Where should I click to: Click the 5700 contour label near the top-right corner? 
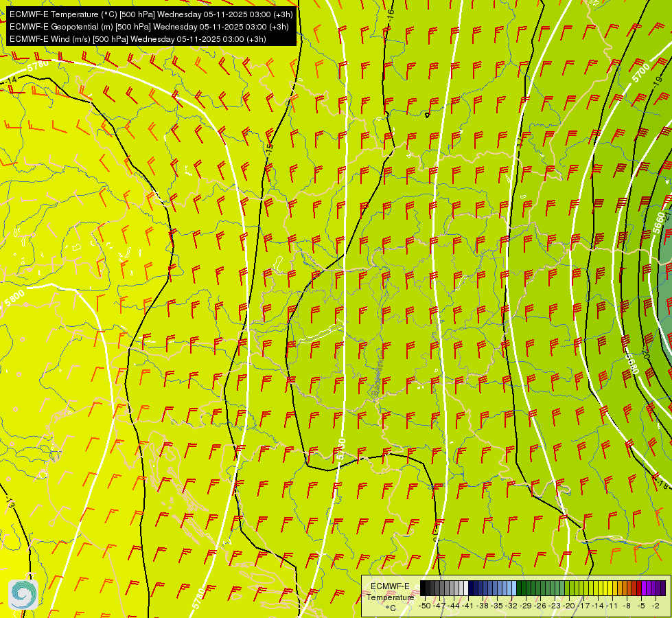641,72
